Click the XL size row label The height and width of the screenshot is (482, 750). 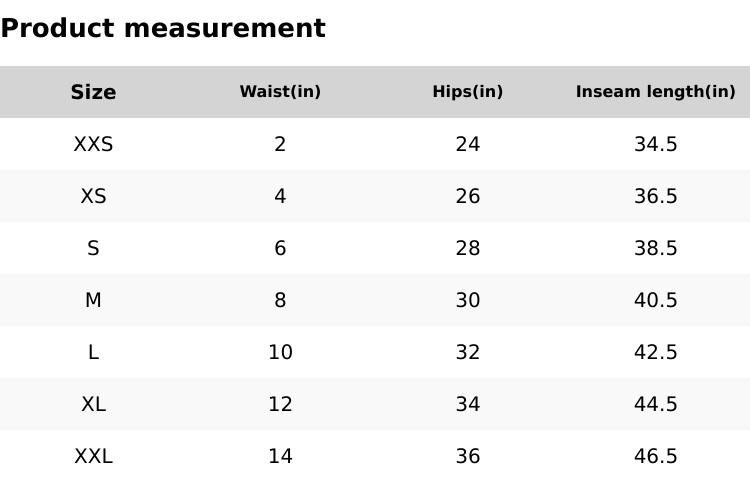(93, 404)
